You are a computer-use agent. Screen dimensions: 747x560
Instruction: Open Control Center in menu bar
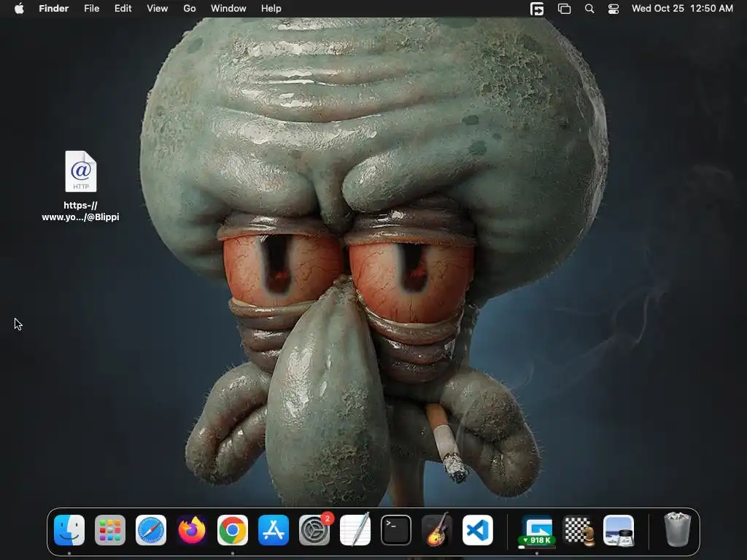click(x=614, y=9)
